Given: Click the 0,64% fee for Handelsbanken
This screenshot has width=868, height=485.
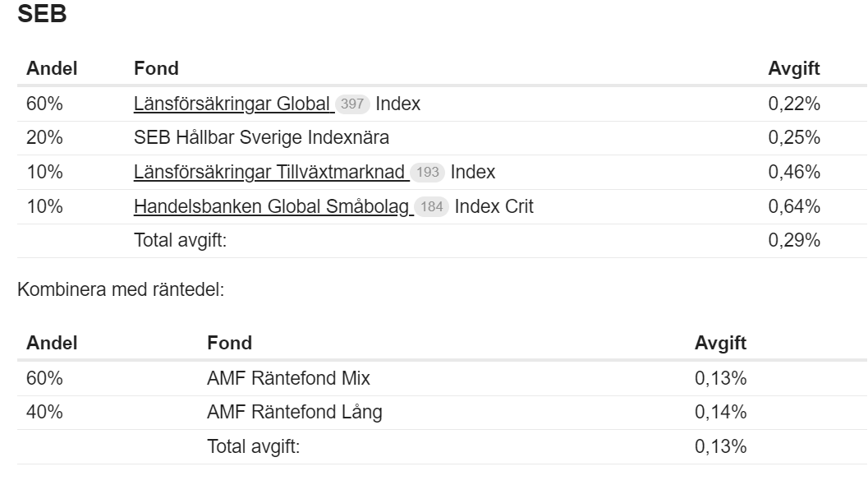Looking at the screenshot, I should 794,206.
